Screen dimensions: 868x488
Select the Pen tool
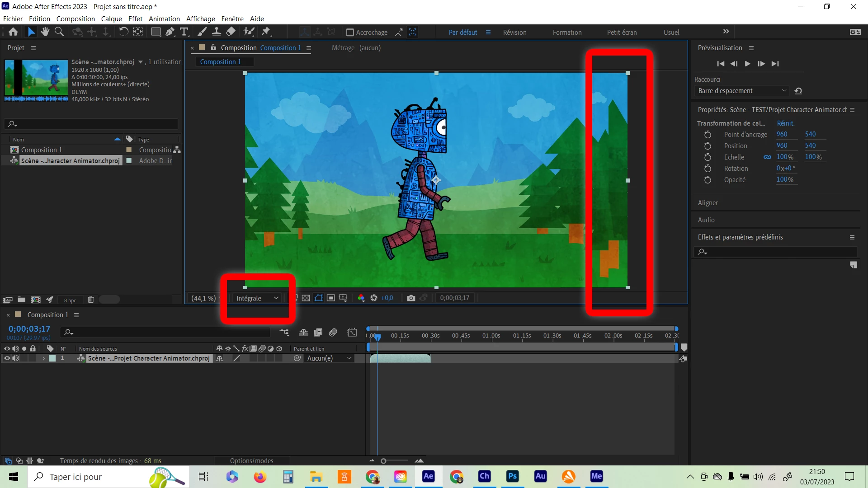click(170, 32)
